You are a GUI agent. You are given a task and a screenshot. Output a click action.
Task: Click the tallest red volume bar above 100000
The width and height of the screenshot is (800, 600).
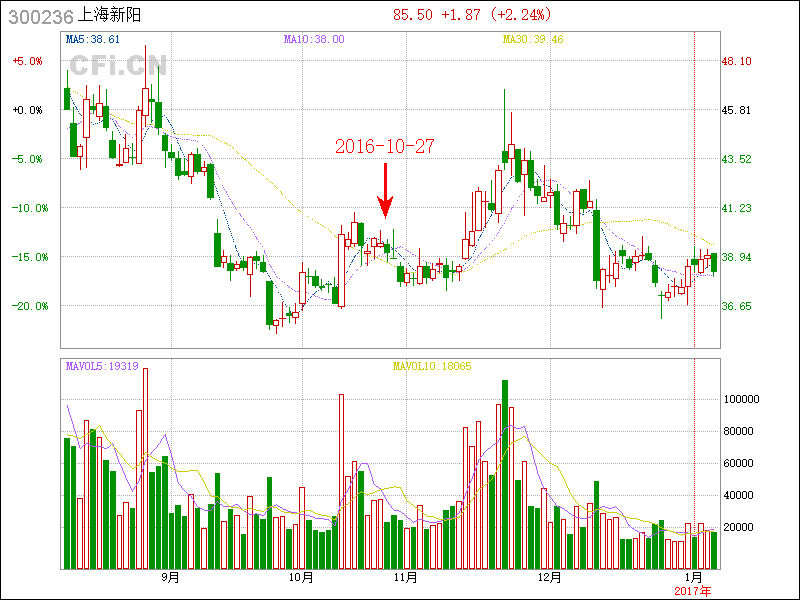(x=145, y=468)
